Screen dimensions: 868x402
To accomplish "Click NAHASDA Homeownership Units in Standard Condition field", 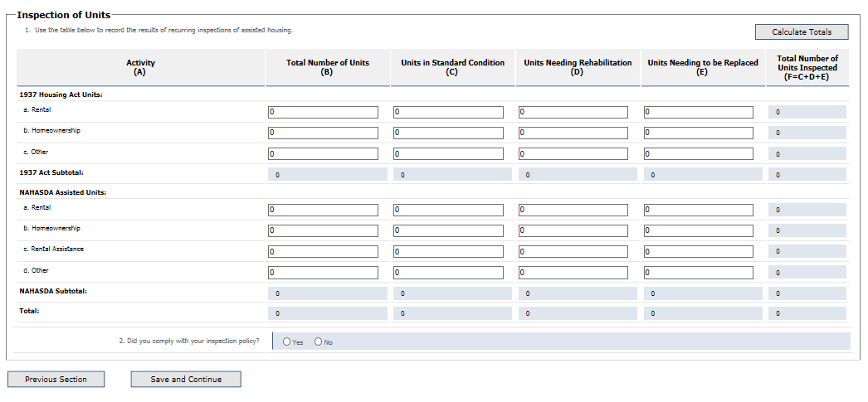I will coord(448,230).
